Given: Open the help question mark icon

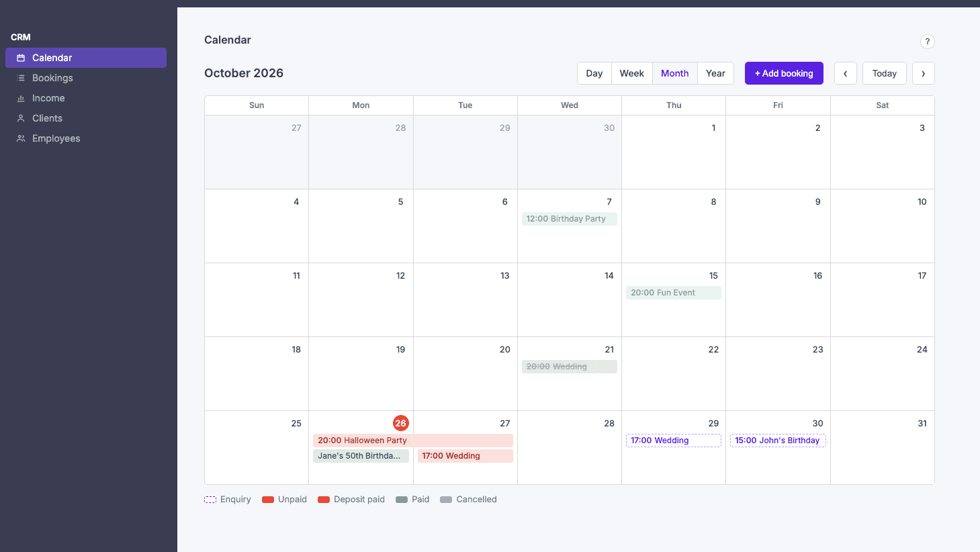Looking at the screenshot, I should click(x=928, y=42).
